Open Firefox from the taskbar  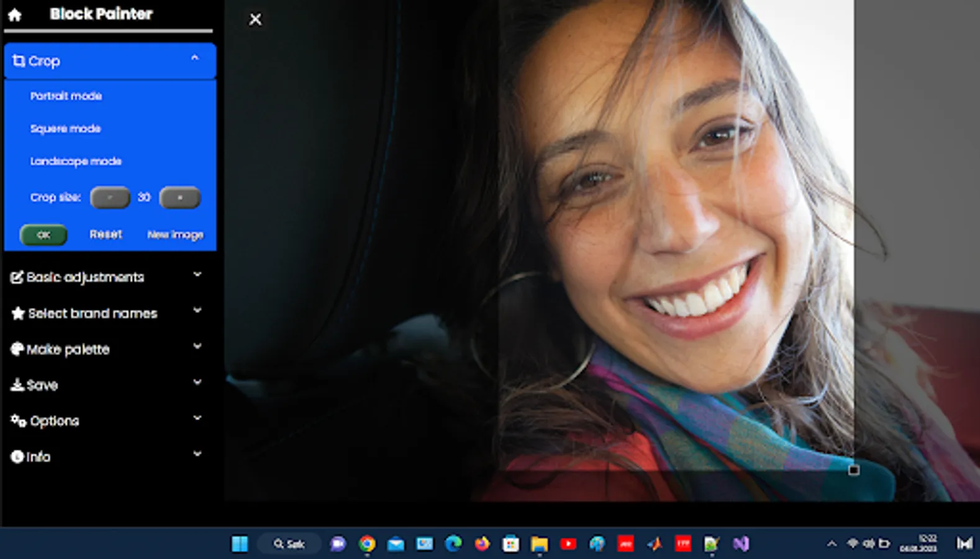pyautogui.click(x=482, y=544)
